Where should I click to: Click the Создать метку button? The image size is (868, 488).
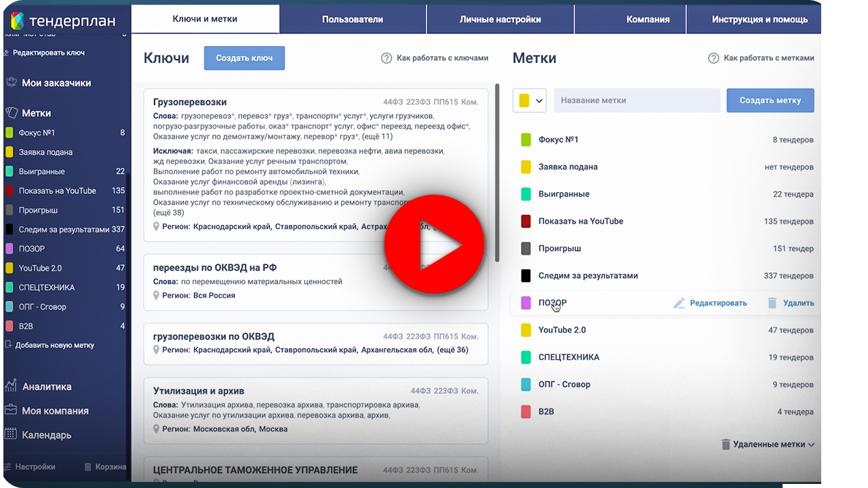tap(770, 100)
